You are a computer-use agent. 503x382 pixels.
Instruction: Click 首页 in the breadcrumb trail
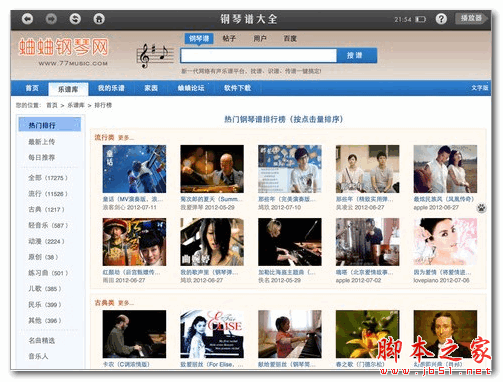pos(52,105)
